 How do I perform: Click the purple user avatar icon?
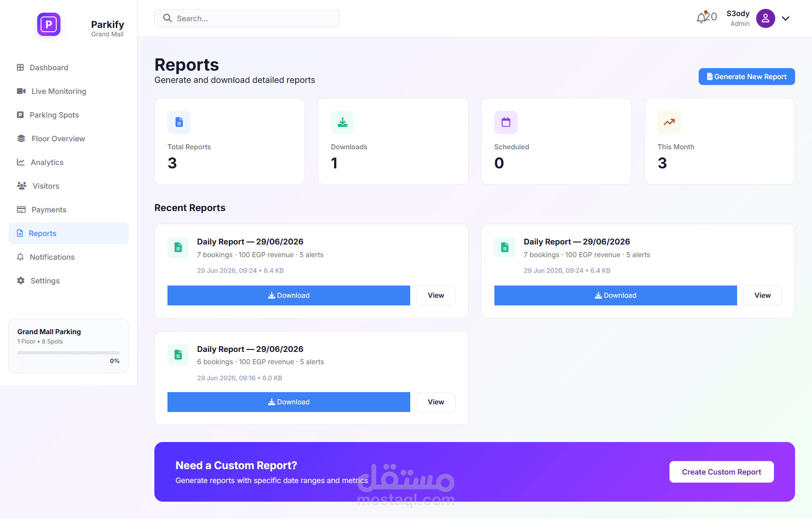click(765, 19)
